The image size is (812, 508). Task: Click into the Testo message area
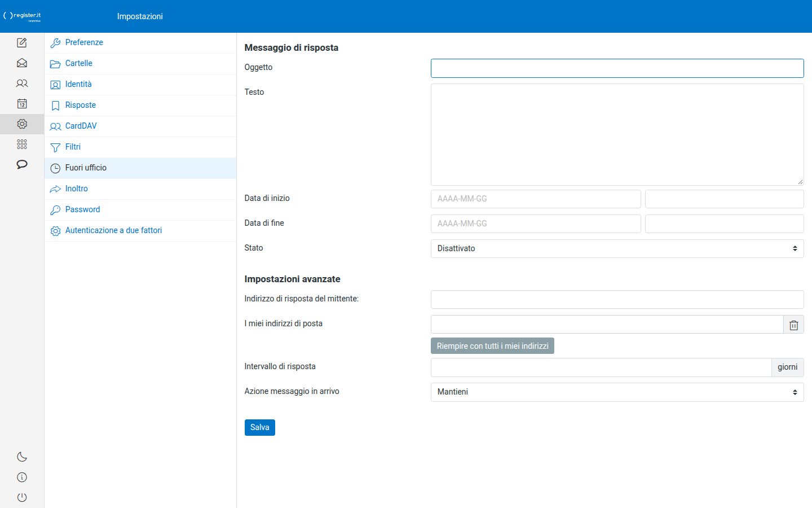[617, 135]
